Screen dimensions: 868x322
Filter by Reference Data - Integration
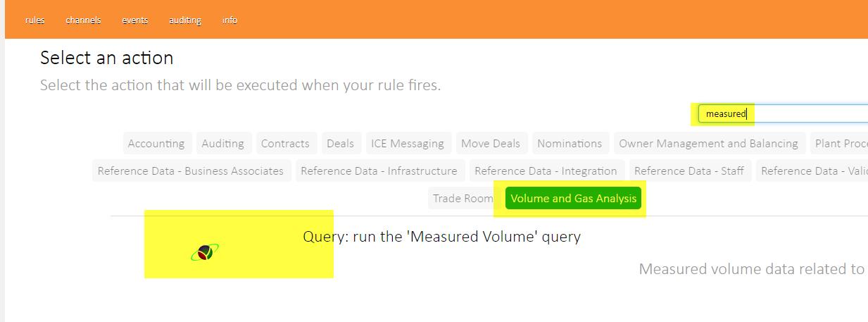pos(546,171)
